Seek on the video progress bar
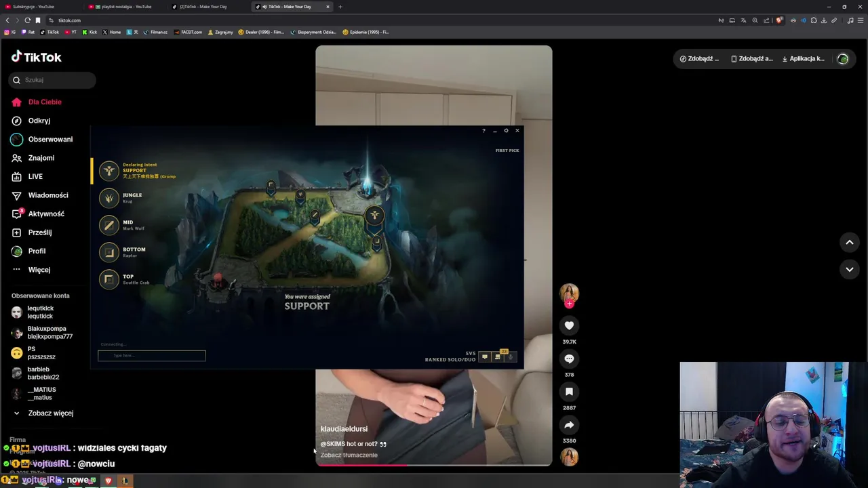This screenshot has width=868, height=488. pos(434,464)
